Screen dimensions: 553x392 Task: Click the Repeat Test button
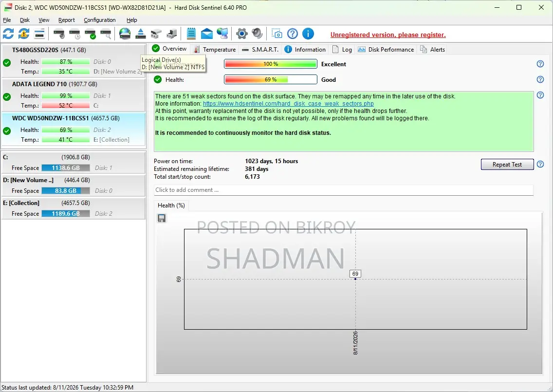click(507, 165)
